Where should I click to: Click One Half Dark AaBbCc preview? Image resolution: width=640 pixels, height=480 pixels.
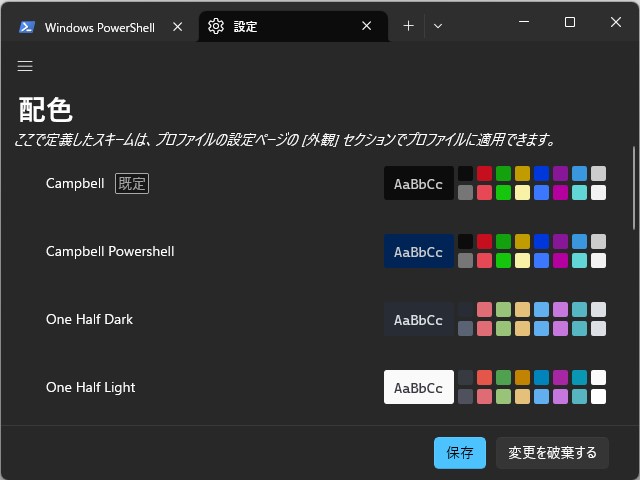pyautogui.click(x=419, y=319)
